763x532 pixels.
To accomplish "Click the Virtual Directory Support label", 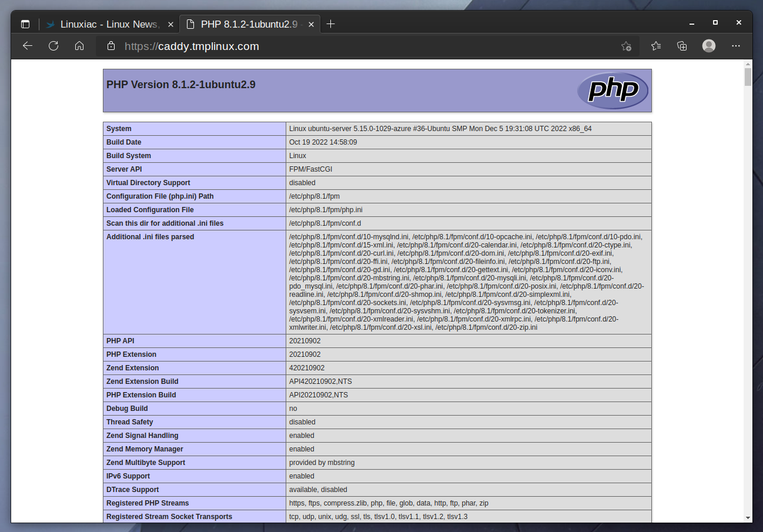I will (x=148, y=183).
